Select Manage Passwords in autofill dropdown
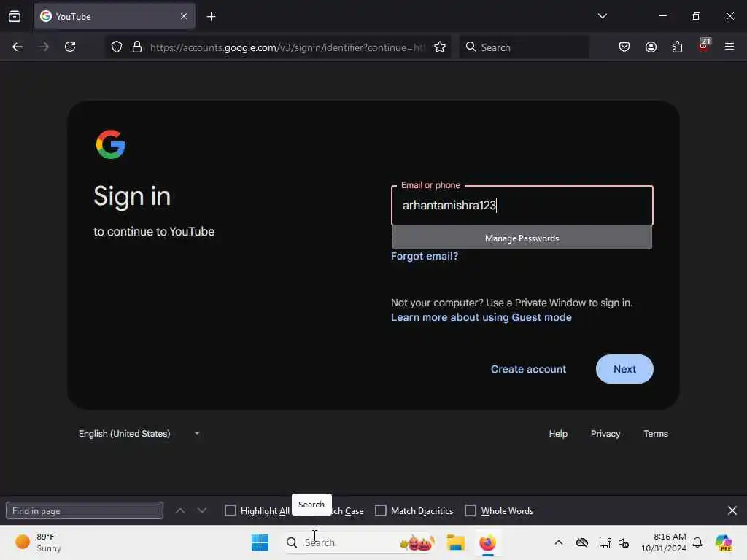The width and height of the screenshot is (747, 560). click(x=522, y=238)
